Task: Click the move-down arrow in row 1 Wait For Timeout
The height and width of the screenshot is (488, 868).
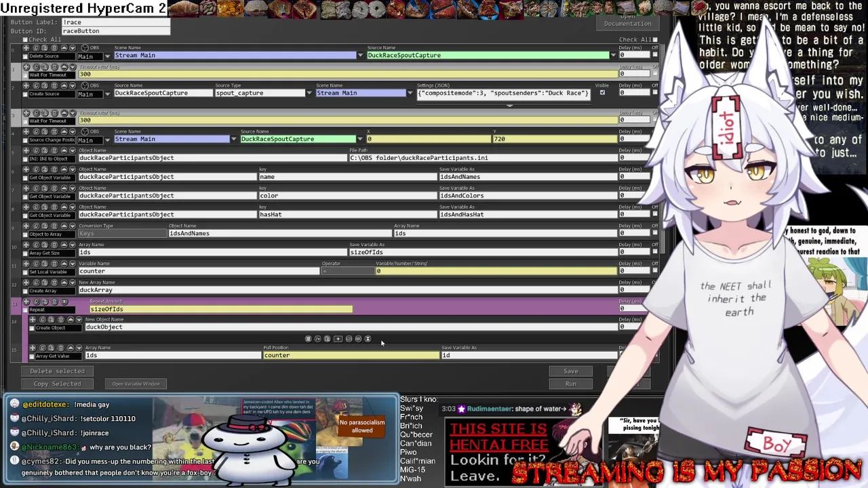Action: point(73,67)
